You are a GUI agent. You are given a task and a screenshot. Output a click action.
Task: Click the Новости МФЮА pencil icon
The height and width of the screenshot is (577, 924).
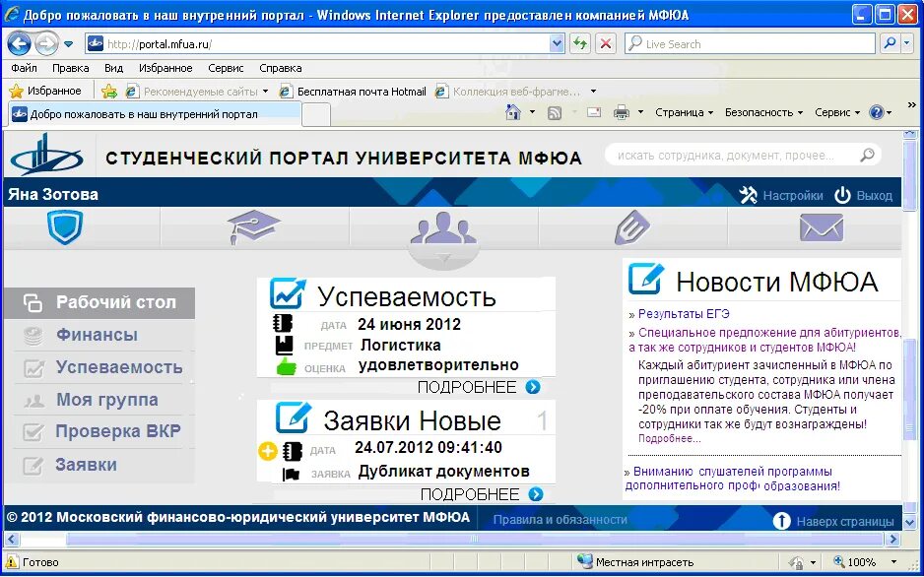click(646, 279)
